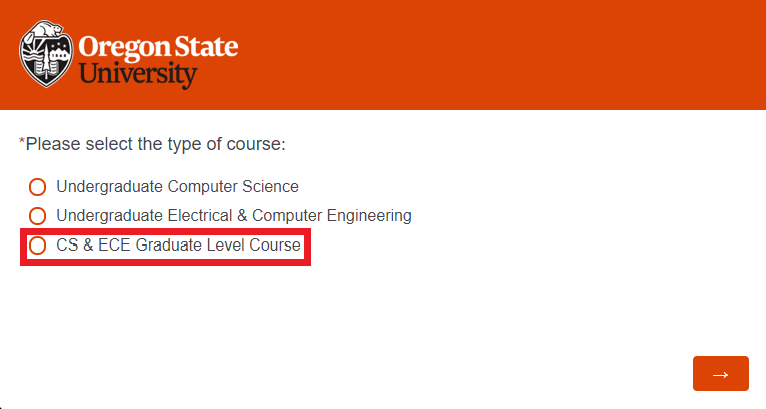Click the 'Undergraduate Computer Science' option label
This screenshot has height=409, width=766.
[177, 187]
